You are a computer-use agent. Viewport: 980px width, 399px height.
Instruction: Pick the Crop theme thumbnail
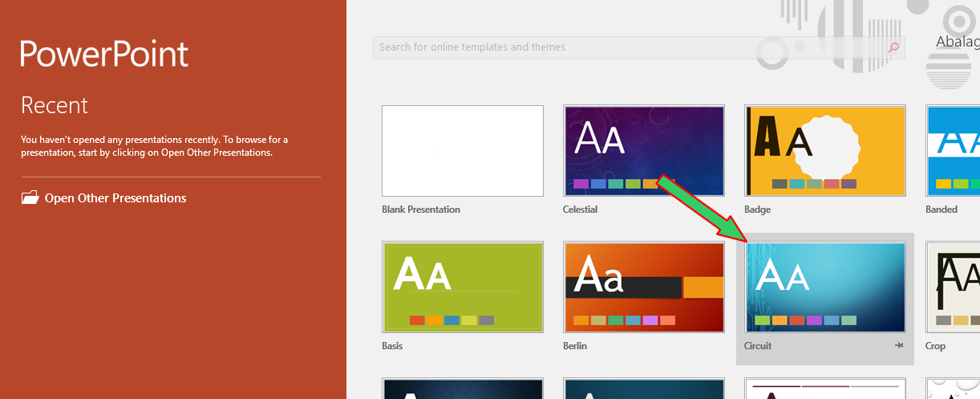(x=953, y=287)
